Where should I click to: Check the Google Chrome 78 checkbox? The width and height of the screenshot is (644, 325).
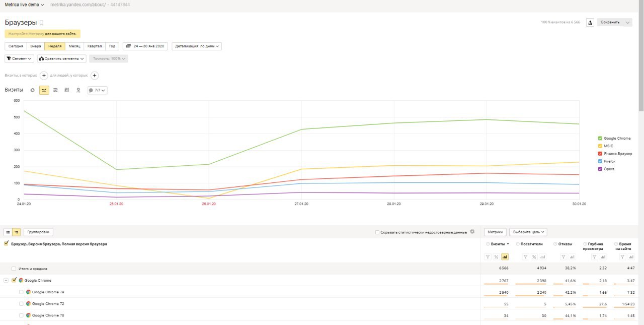(21, 315)
